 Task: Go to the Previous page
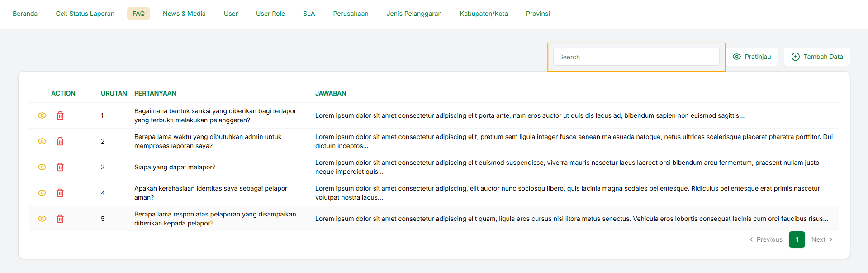coord(766,239)
